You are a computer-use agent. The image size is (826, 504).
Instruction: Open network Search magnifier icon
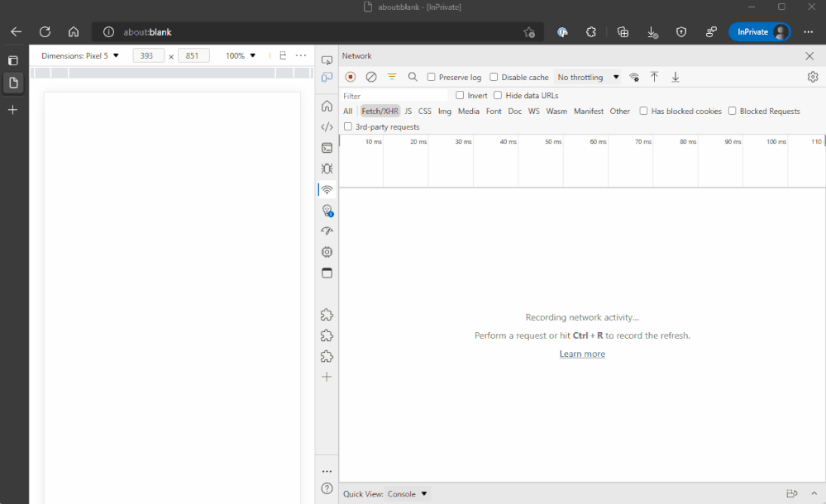coord(413,77)
